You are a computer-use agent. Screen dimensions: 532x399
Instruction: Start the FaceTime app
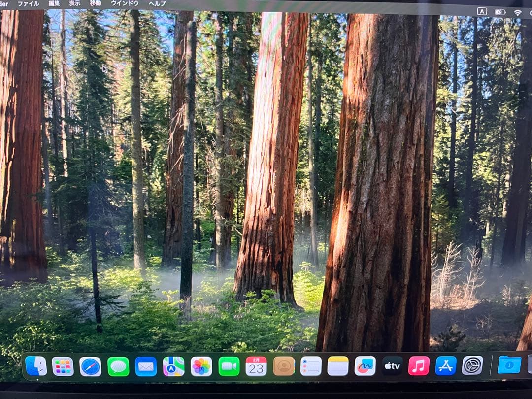pyautogui.click(x=229, y=366)
